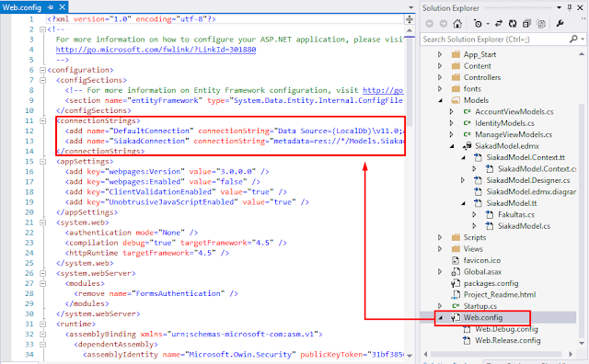Select Web.Debug.config file
The height and width of the screenshot is (364, 589).
506,329
